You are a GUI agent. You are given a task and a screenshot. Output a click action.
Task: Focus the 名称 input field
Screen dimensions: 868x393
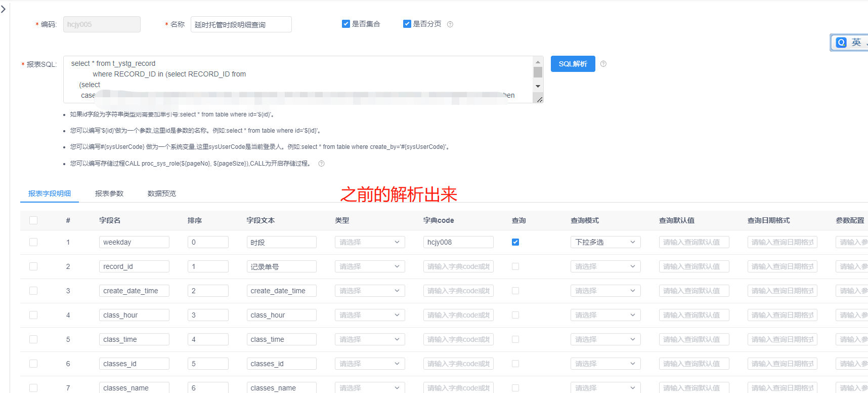(241, 24)
